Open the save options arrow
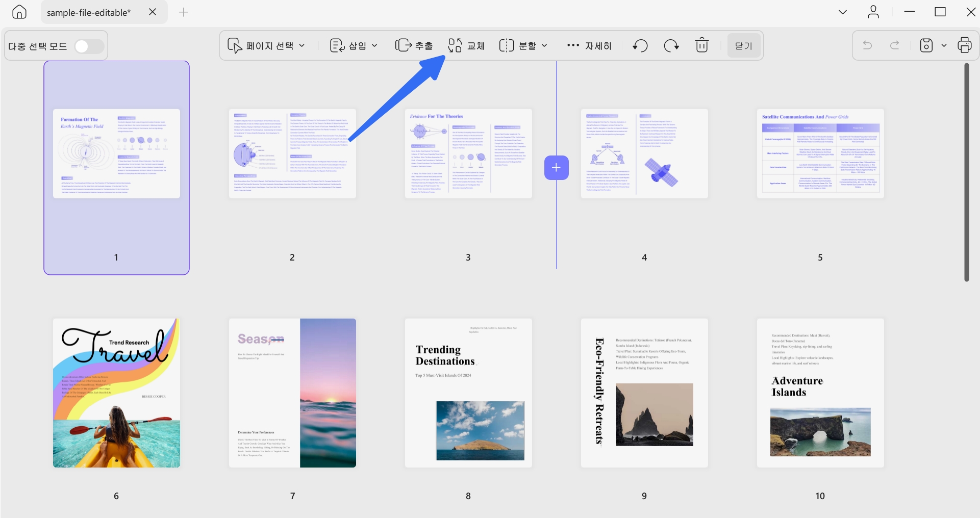This screenshot has height=518, width=980. click(x=944, y=46)
